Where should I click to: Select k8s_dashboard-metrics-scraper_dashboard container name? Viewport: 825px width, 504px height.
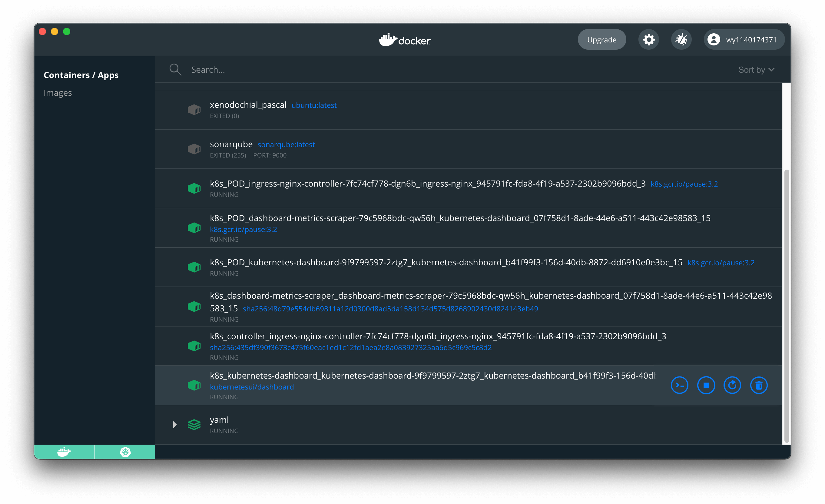click(x=491, y=302)
